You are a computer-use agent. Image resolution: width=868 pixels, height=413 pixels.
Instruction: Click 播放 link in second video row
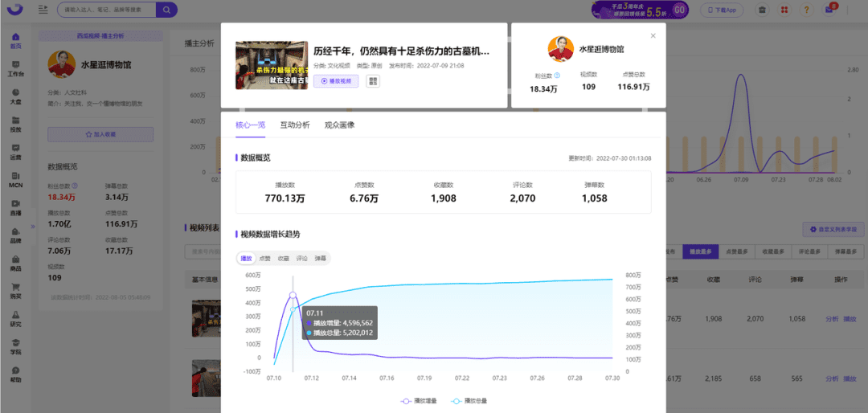tap(850, 378)
